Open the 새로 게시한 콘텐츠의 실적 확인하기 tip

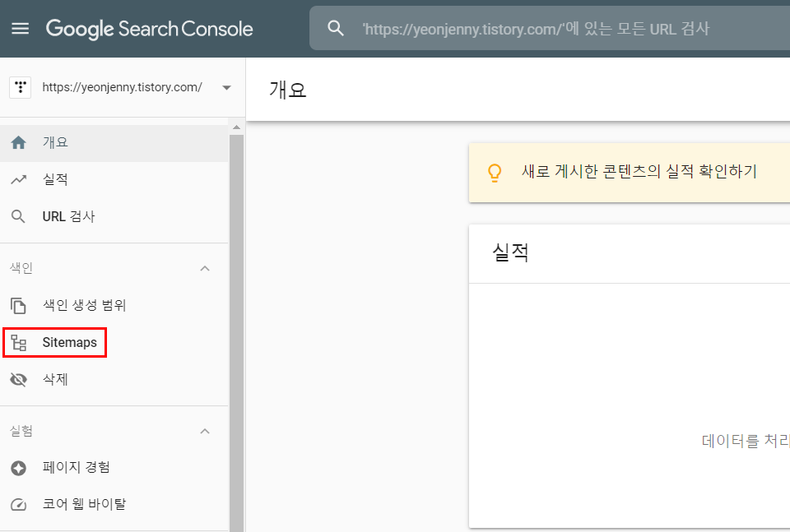(x=630, y=173)
